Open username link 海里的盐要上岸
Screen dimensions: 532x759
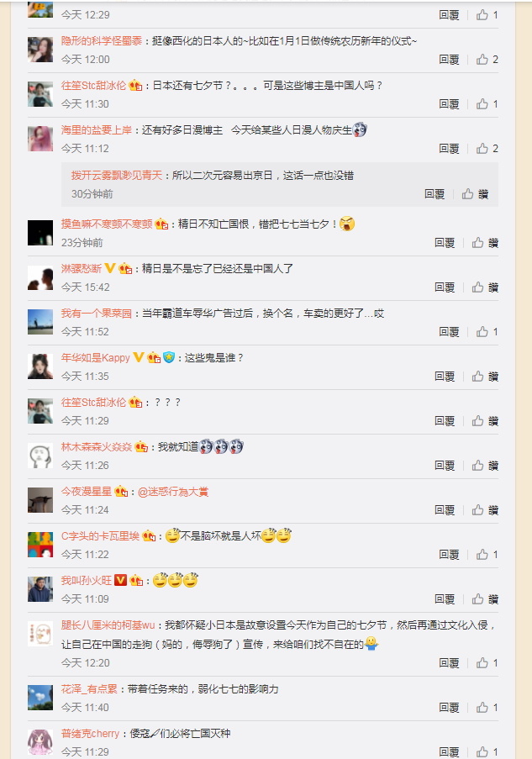click(97, 129)
